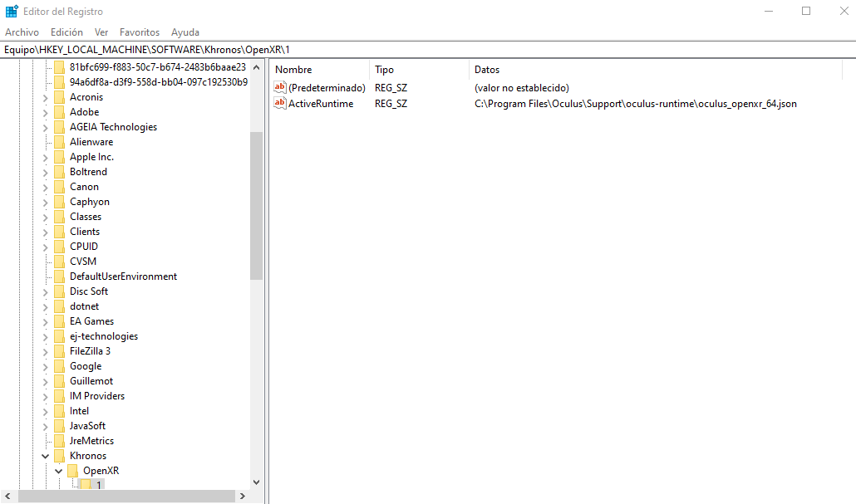Click the tree scroll up arrow
The height and width of the screenshot is (504, 856).
pos(256,67)
